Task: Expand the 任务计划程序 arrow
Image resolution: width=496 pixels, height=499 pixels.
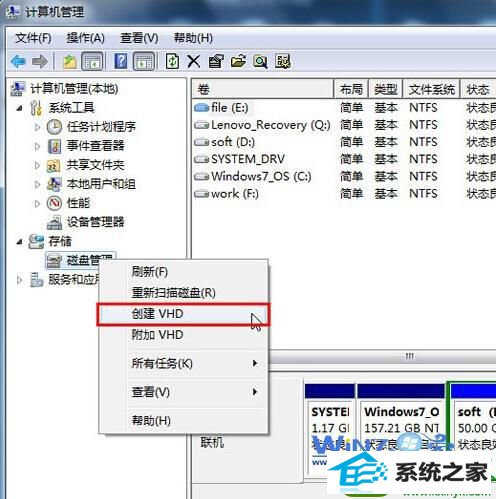Action: [37, 127]
